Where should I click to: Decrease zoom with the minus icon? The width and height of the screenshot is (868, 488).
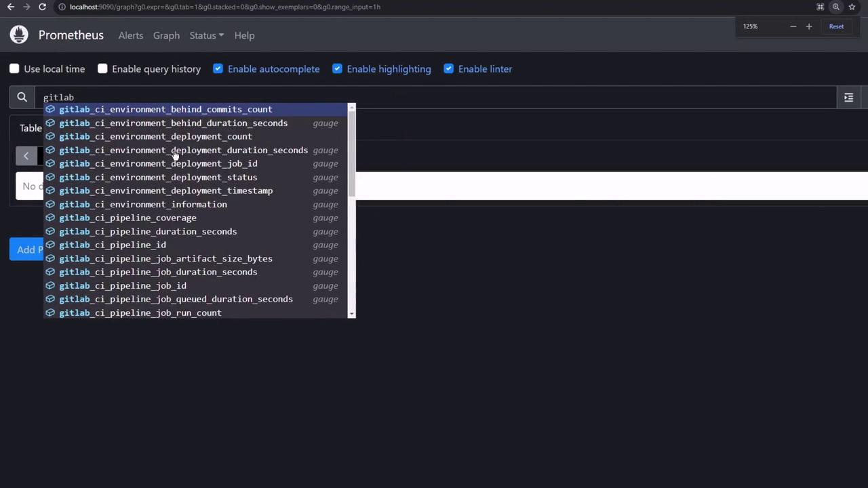(x=793, y=26)
